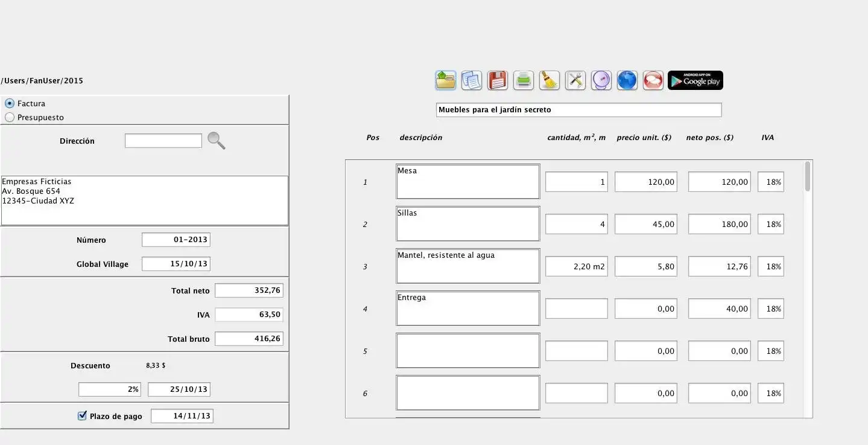This screenshot has width=868, height=445.
Task: Click the positions list vertical scrollbar thumb
Action: (808, 176)
